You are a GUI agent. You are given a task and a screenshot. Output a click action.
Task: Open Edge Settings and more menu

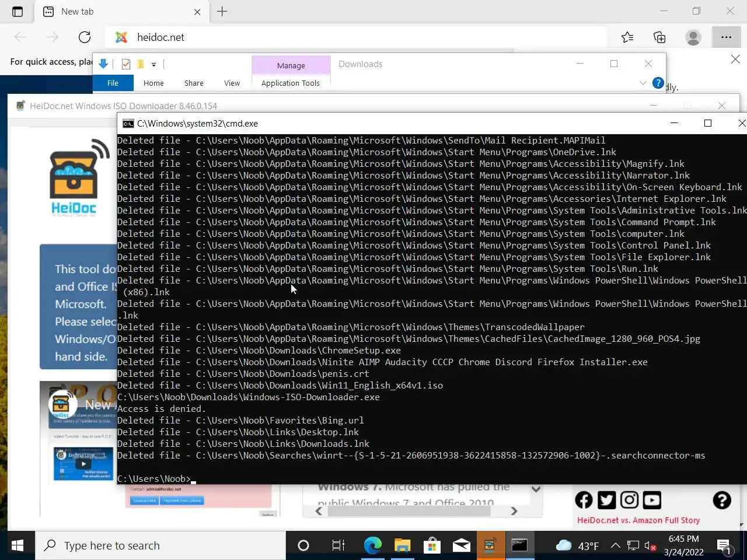[x=726, y=37]
